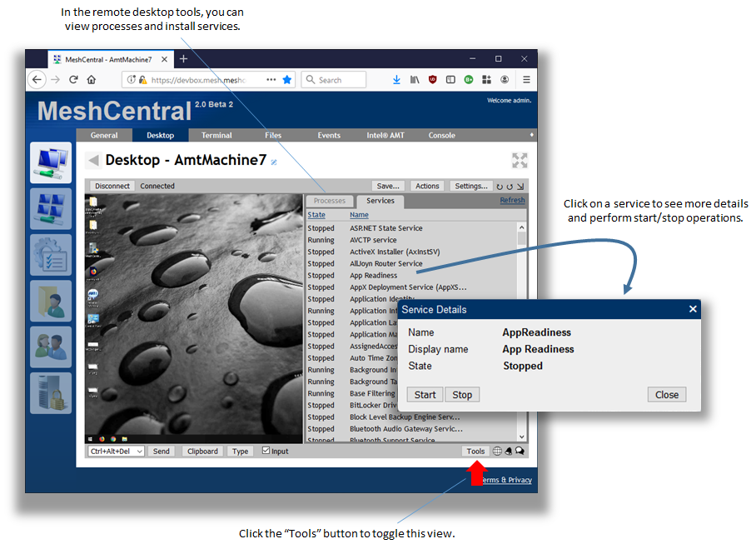
Task: Sort services by the Name column header
Action: coord(359,215)
